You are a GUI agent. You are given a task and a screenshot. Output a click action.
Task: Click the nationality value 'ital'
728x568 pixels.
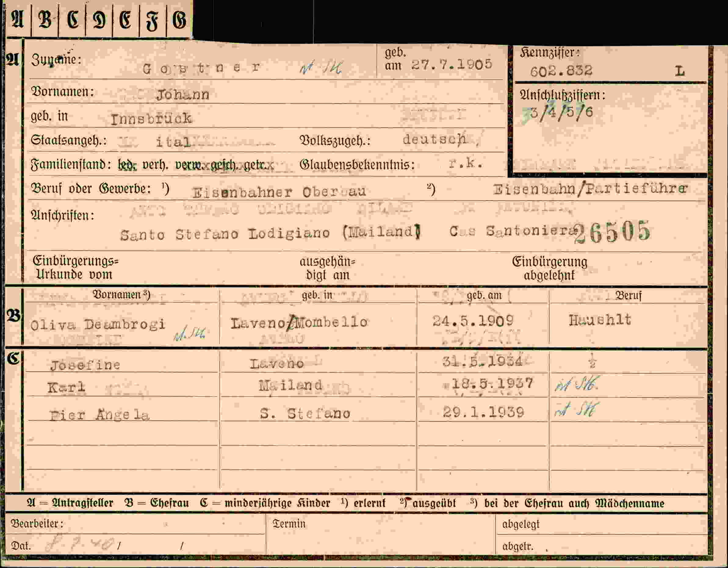click(x=173, y=142)
